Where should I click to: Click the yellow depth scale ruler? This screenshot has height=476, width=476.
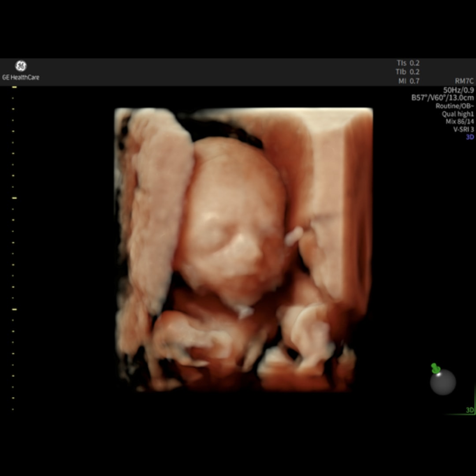14,248
